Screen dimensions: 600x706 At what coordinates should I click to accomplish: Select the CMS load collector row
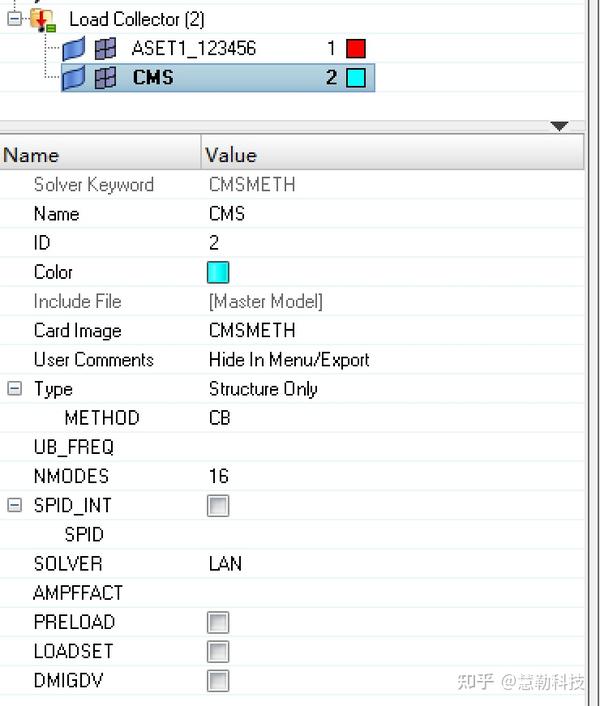pyautogui.click(x=218, y=78)
